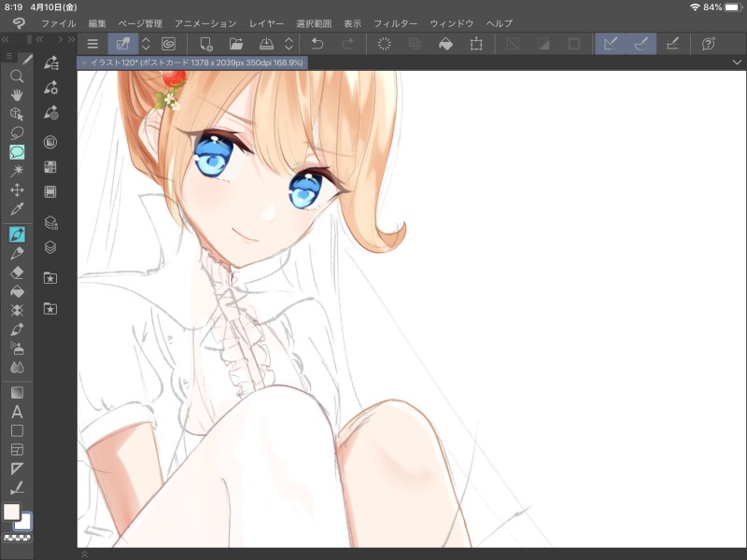Screen dimensions: 747x560
Task: Open the Layer stack palette icon
Action: 50,247
